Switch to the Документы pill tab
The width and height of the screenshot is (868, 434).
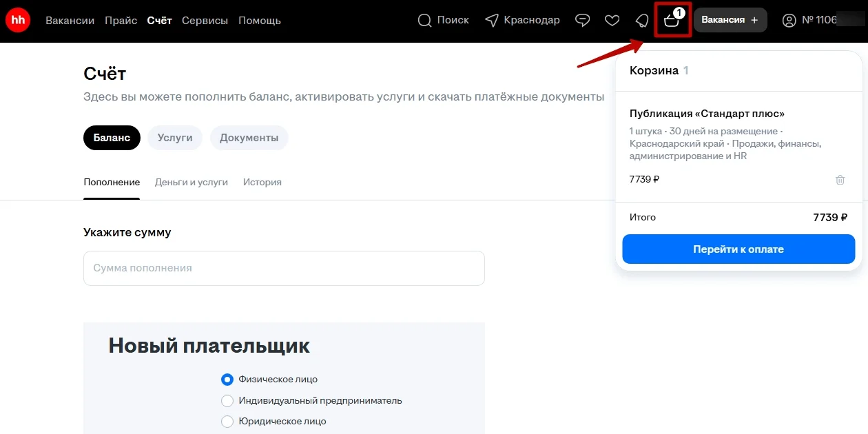click(x=249, y=138)
